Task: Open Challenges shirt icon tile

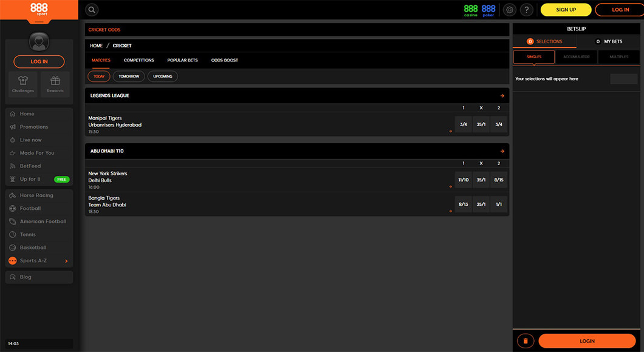Action: coord(23,84)
